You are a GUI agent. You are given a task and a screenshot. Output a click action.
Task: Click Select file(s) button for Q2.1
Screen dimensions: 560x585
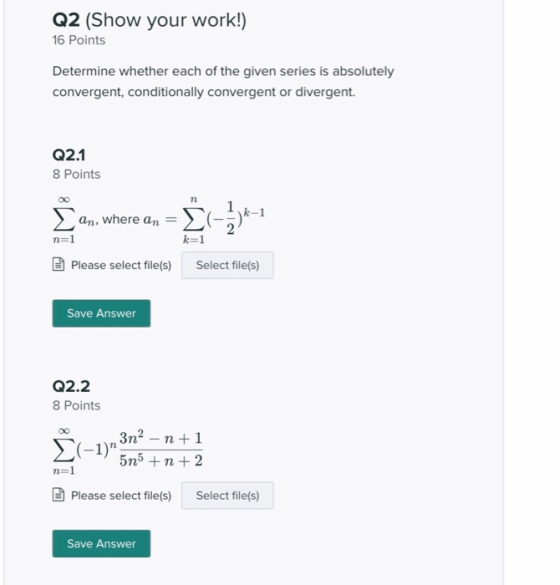228,265
